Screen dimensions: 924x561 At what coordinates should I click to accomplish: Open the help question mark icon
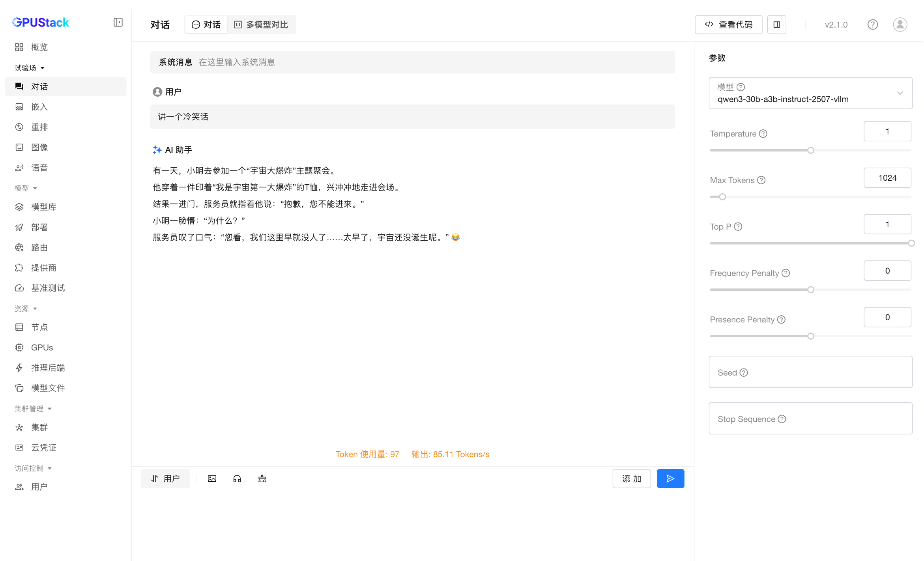[872, 25]
